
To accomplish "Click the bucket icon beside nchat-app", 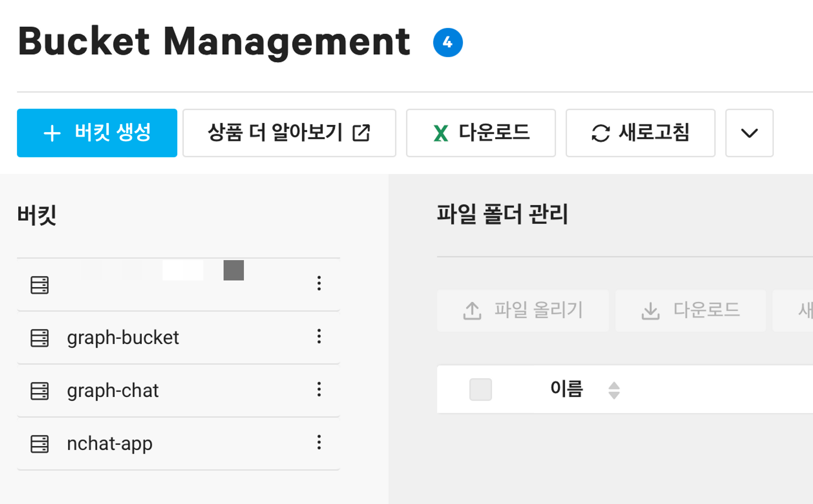I will (39, 443).
